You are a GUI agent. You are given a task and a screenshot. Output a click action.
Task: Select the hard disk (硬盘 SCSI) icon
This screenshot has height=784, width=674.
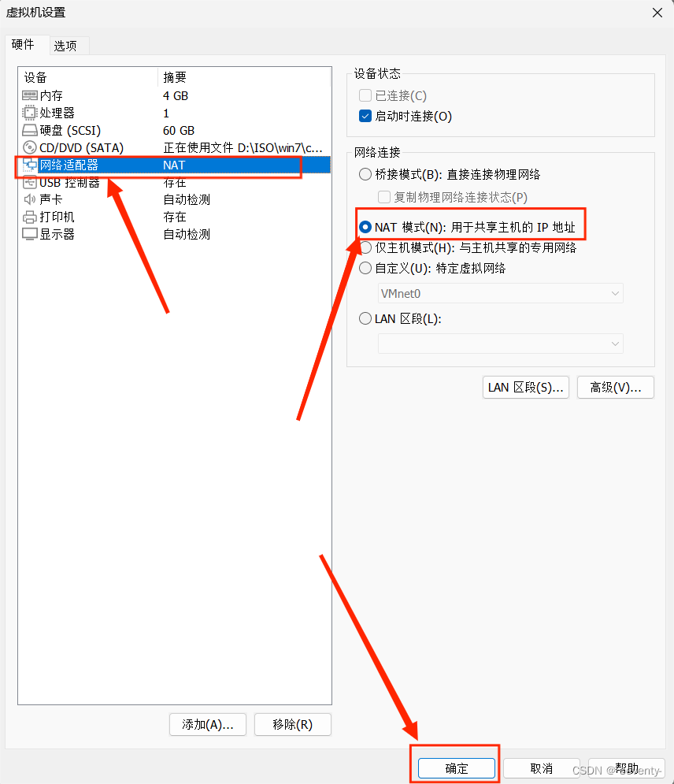[29, 131]
